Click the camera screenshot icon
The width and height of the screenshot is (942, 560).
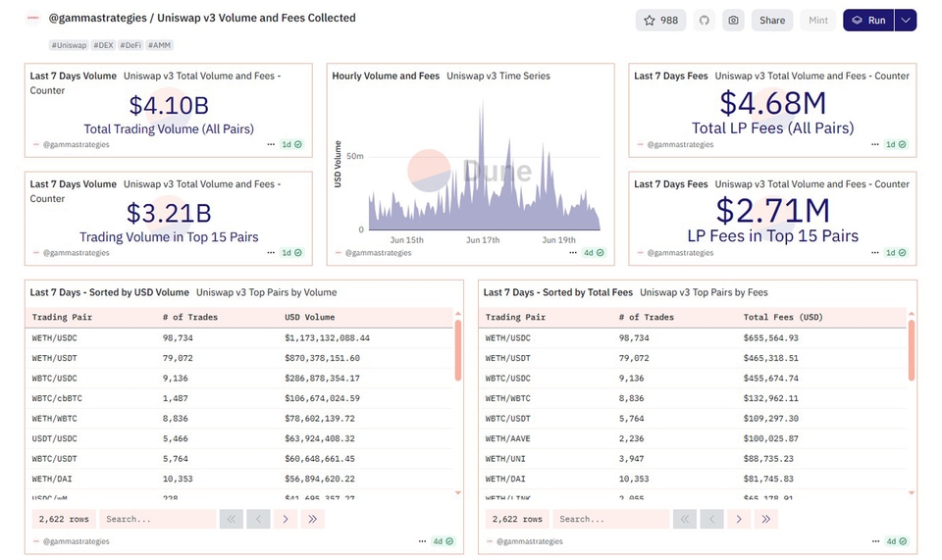tap(733, 21)
